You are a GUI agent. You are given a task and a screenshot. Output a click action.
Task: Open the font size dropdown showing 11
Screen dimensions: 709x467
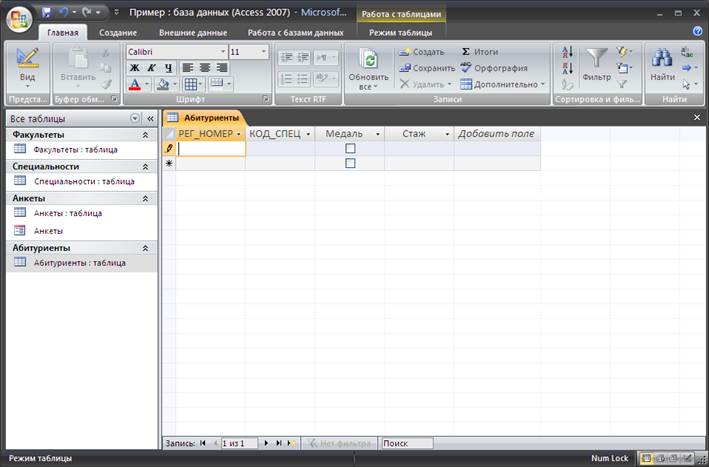pos(264,52)
